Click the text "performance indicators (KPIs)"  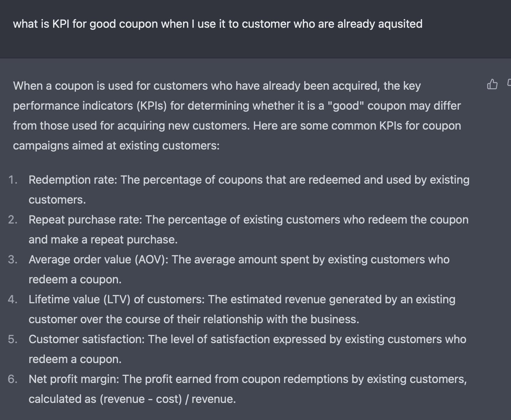(90, 106)
